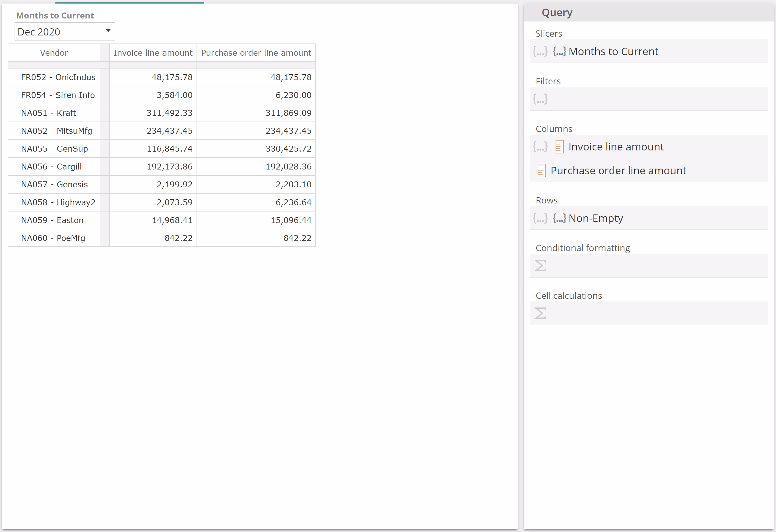Click the Months to Current slicer item in Query panel
776x532 pixels.
coord(613,52)
